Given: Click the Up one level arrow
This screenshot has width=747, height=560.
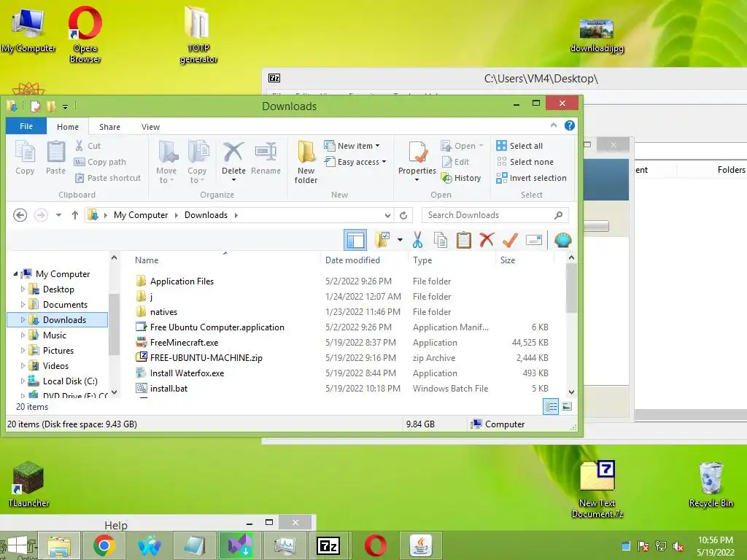Looking at the screenshot, I should coord(75,215).
